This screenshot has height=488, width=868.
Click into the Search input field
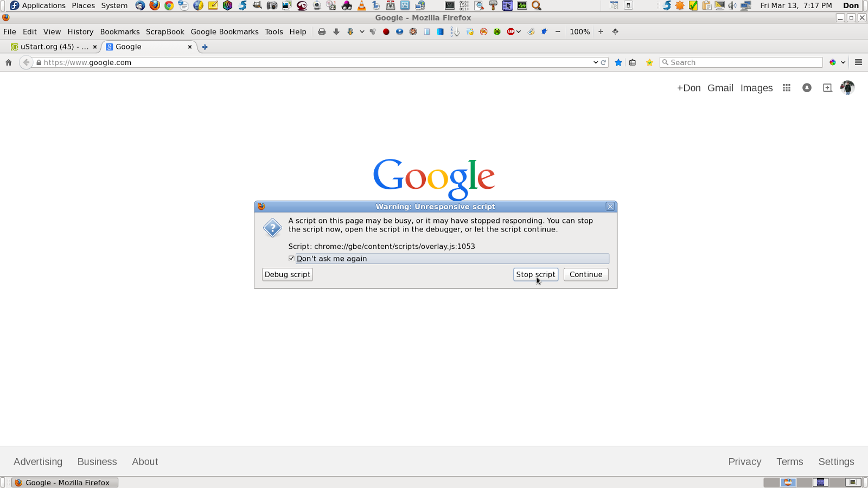(741, 62)
